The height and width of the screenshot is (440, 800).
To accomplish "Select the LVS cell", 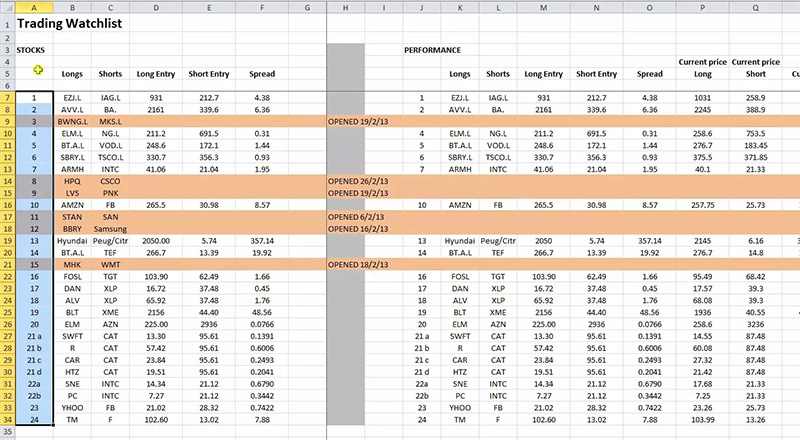I will pyautogui.click(x=72, y=193).
